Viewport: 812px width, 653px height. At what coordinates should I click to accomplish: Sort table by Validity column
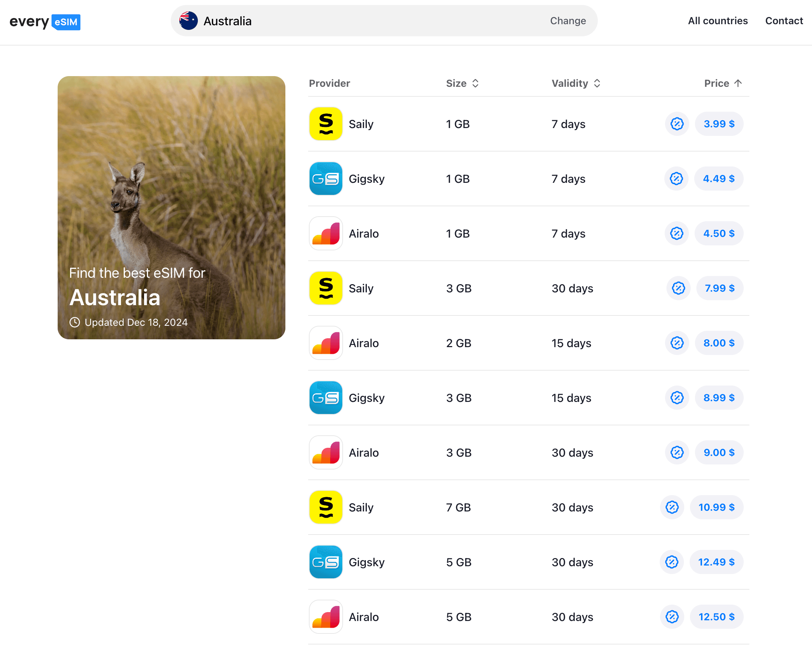click(x=576, y=83)
